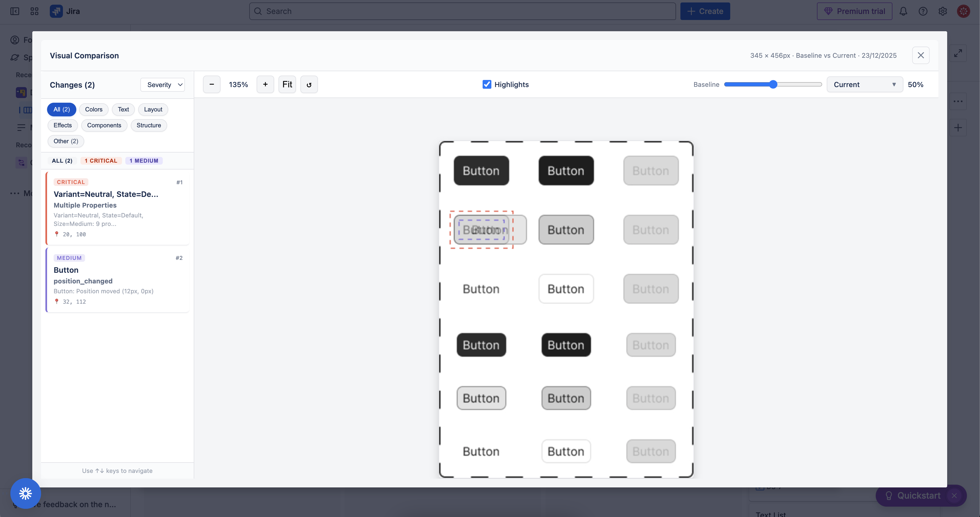
Task: Collapse the sidebar with the top-left panel icon
Action: 15,12
